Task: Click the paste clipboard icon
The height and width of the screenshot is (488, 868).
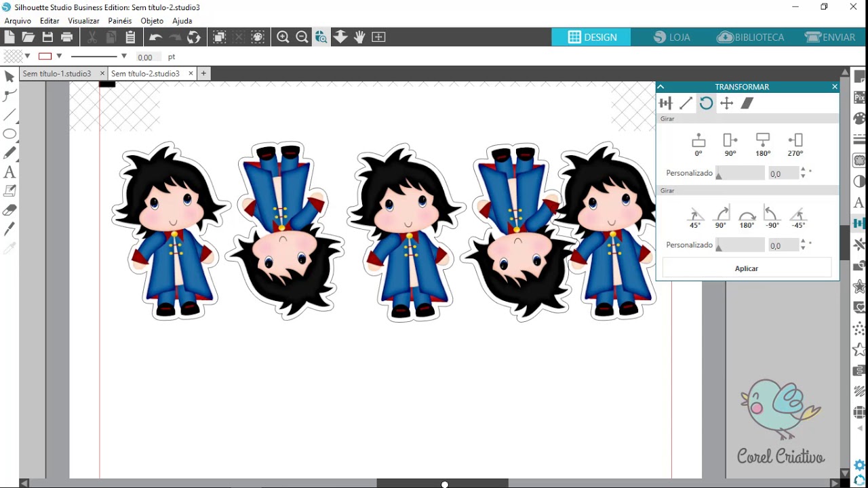Action: coord(130,37)
